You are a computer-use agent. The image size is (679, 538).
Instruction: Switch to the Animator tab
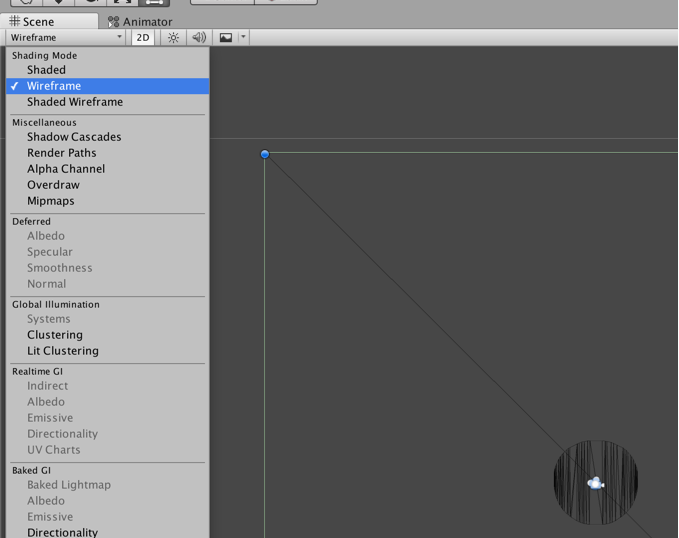(140, 21)
